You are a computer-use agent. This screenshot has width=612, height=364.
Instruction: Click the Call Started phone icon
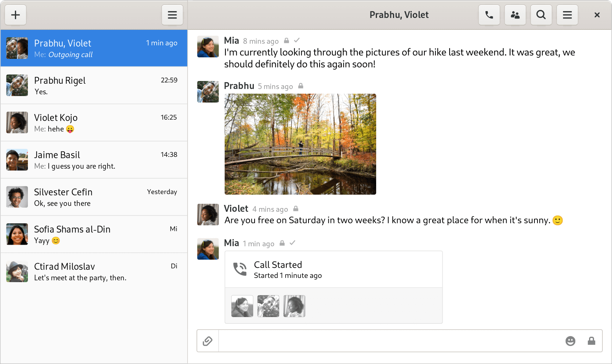tap(240, 269)
